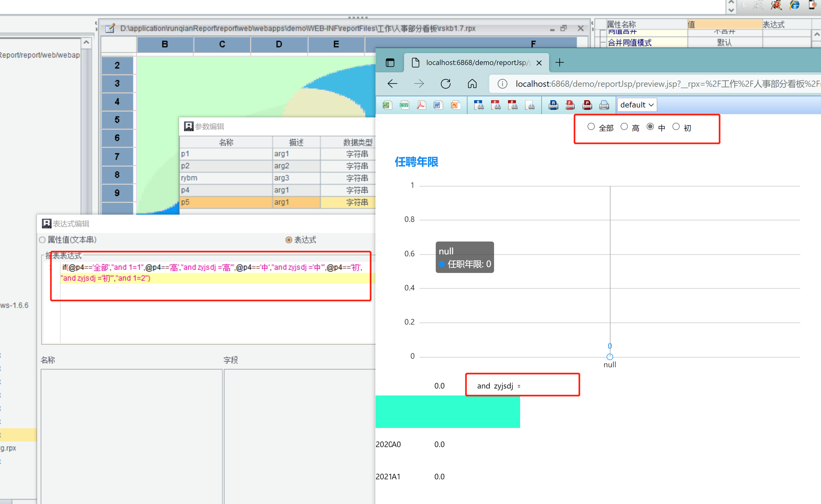821x504 pixels.
Task: Select the 高 radio option
Action: point(624,127)
